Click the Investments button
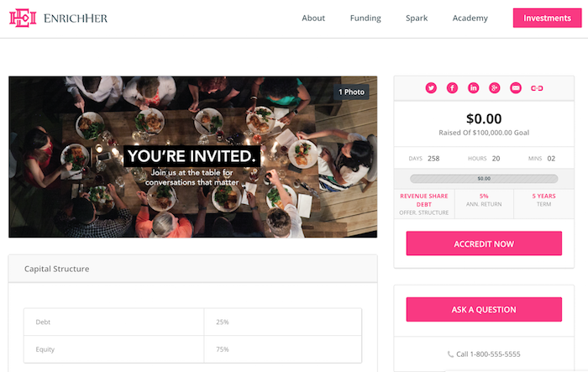The width and height of the screenshot is (588, 372). [547, 18]
